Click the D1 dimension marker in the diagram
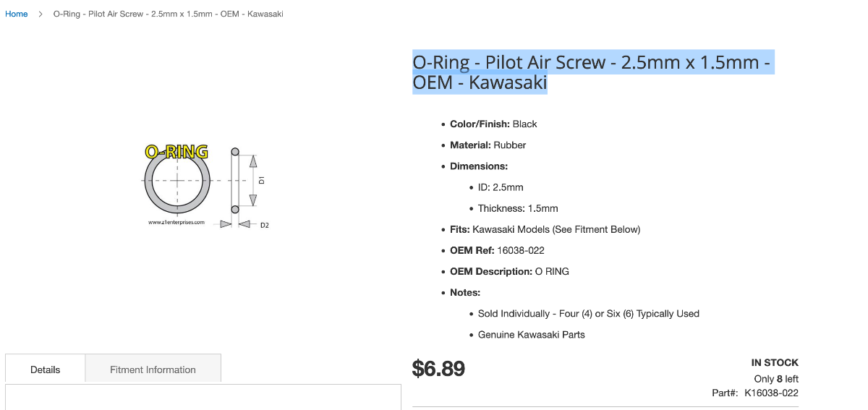Viewport: 868px width, 410px height. [x=262, y=179]
